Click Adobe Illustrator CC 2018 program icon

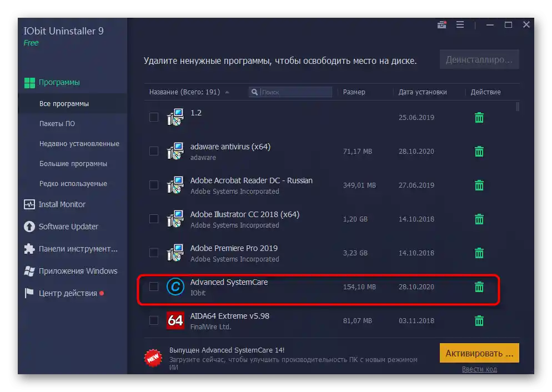pos(175,219)
